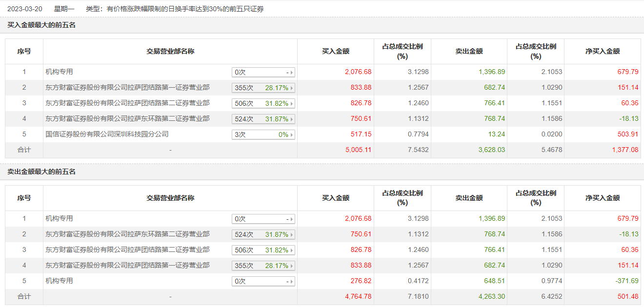Viewport: 644px width, 307px height.
Task: Click the net buy value 503.91
Action: [x=627, y=134]
